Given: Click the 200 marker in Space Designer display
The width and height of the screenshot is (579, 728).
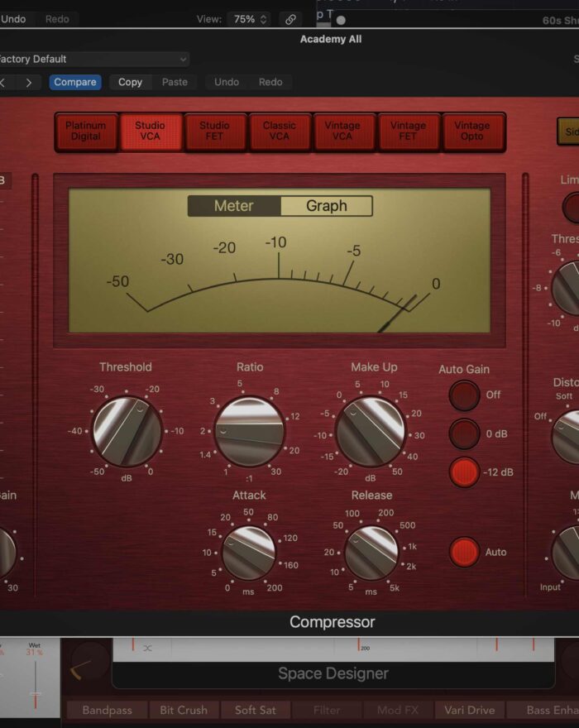Looking at the screenshot, I should pos(366,648).
